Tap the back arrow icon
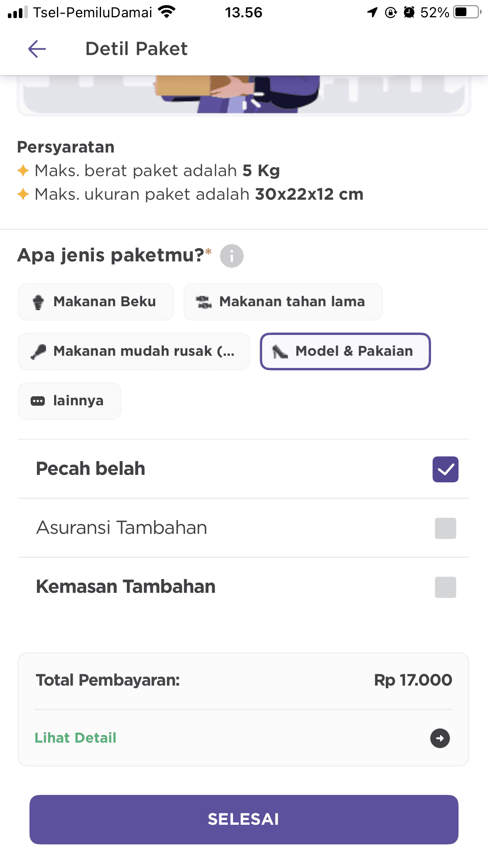This screenshot has height=868, width=488. (x=37, y=49)
